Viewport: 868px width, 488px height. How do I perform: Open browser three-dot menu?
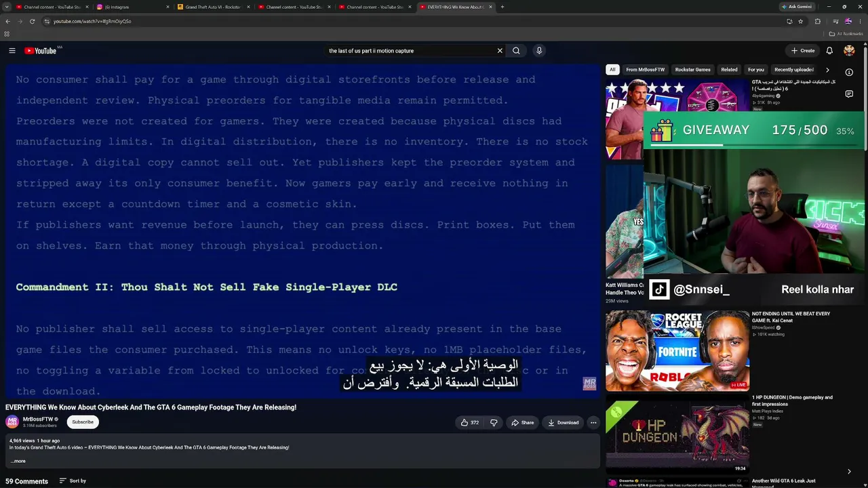861,21
